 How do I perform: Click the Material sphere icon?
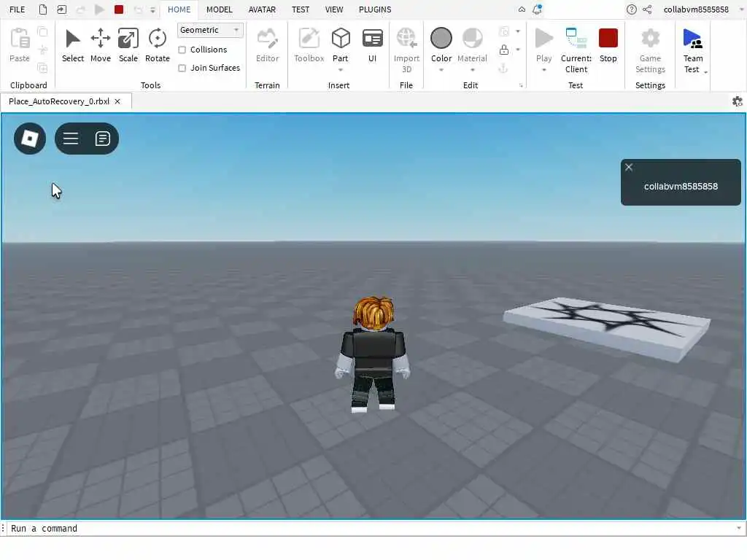[x=472, y=38]
